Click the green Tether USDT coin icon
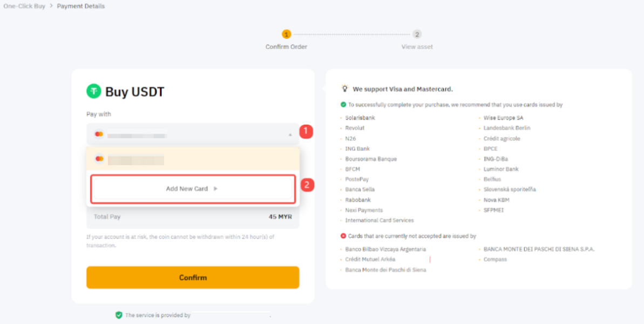Screen dimensions: 644x324 [x=94, y=91]
